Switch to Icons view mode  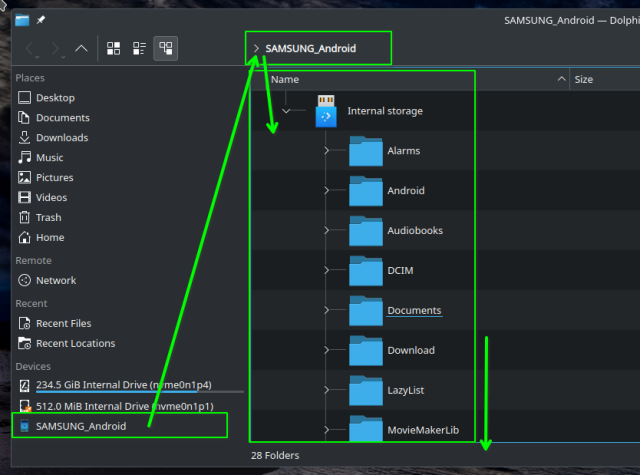(113, 49)
